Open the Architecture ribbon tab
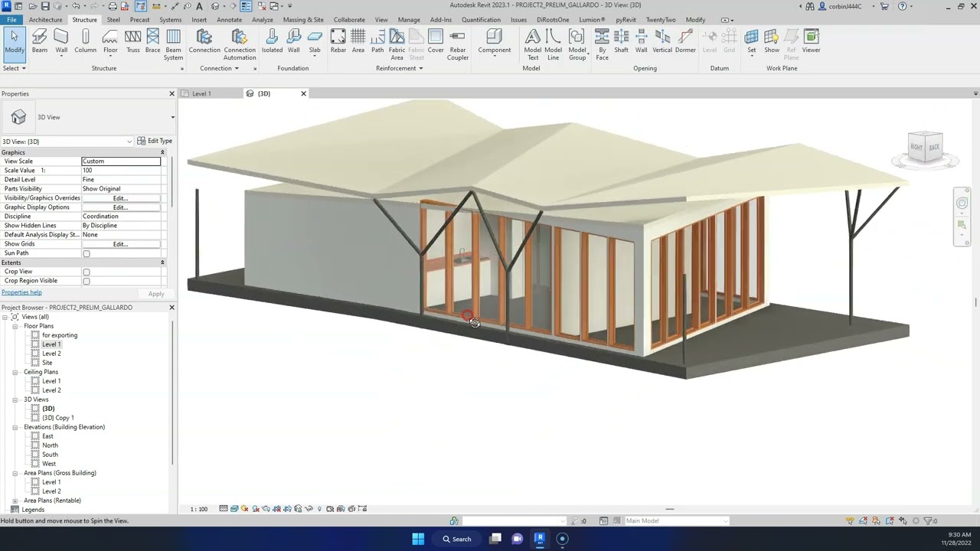The width and height of the screenshot is (980, 551). 45,20
